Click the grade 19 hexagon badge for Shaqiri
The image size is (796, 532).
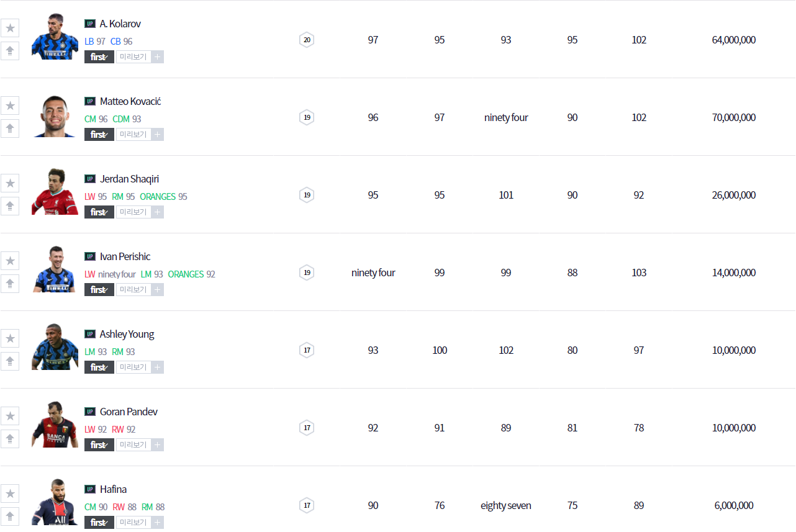tap(306, 195)
